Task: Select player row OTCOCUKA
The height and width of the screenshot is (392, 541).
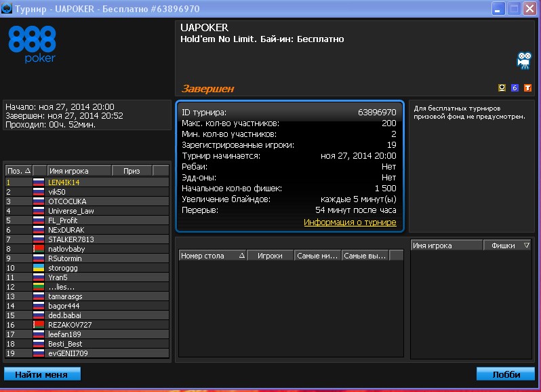Action: point(87,201)
